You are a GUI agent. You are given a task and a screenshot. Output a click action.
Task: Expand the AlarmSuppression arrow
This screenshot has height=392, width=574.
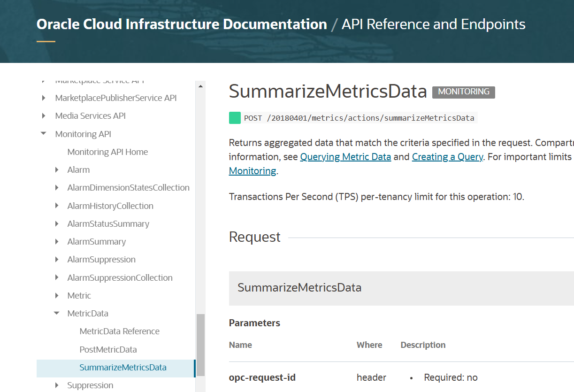point(56,260)
